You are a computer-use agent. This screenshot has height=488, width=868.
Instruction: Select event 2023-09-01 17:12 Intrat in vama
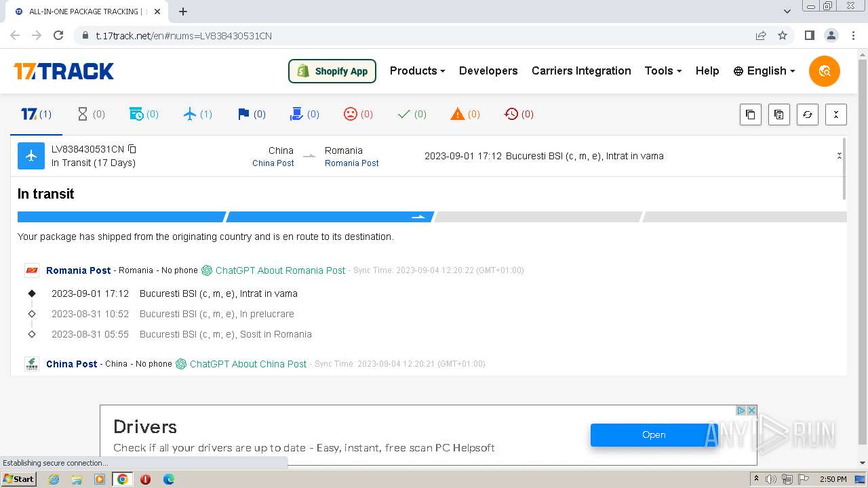(x=174, y=293)
